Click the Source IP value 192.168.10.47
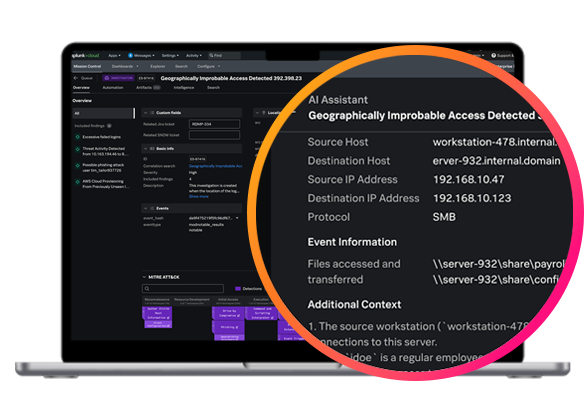The width and height of the screenshot is (587, 412). [x=468, y=180]
